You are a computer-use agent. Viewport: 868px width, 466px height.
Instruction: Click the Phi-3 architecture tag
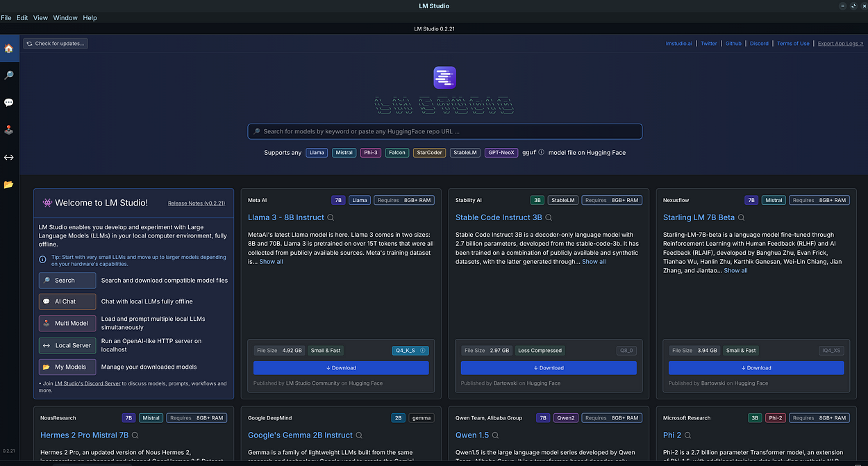370,153
